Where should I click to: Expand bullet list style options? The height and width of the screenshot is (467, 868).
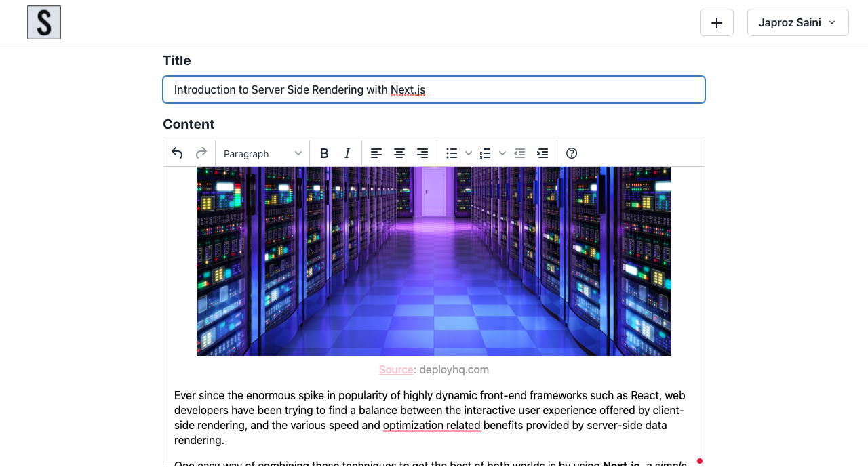pyautogui.click(x=469, y=153)
